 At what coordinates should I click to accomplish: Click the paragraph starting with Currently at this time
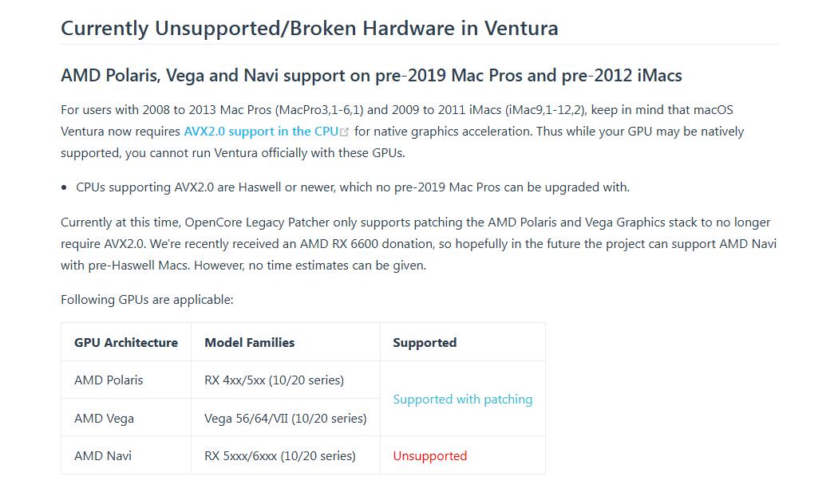(x=415, y=243)
